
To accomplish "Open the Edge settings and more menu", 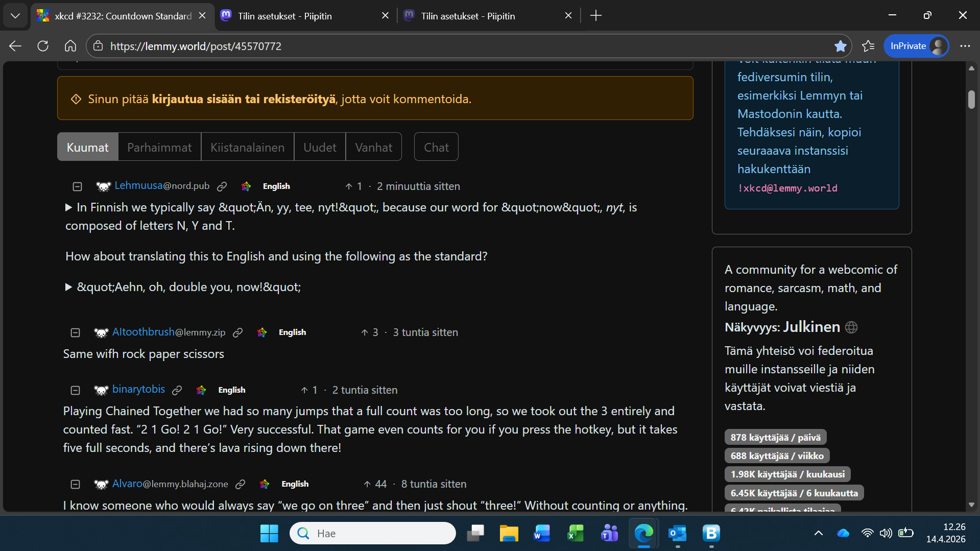I will pos(965,46).
